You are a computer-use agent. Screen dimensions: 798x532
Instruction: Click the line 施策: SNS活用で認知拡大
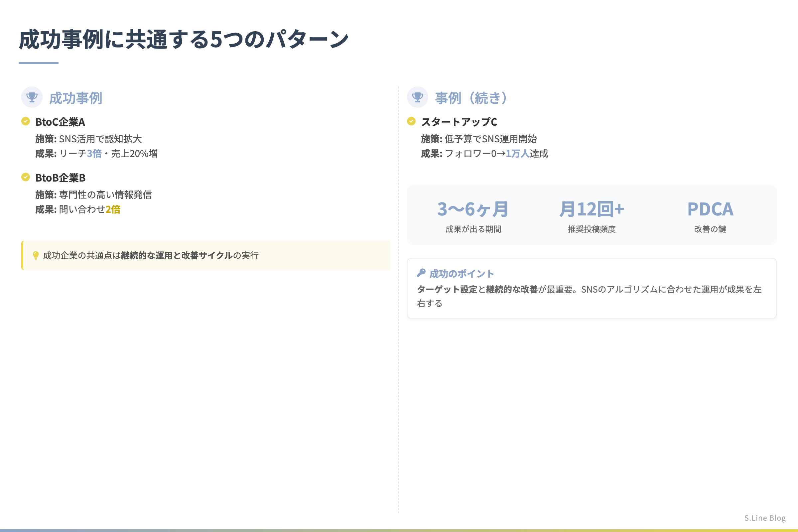[x=88, y=139]
